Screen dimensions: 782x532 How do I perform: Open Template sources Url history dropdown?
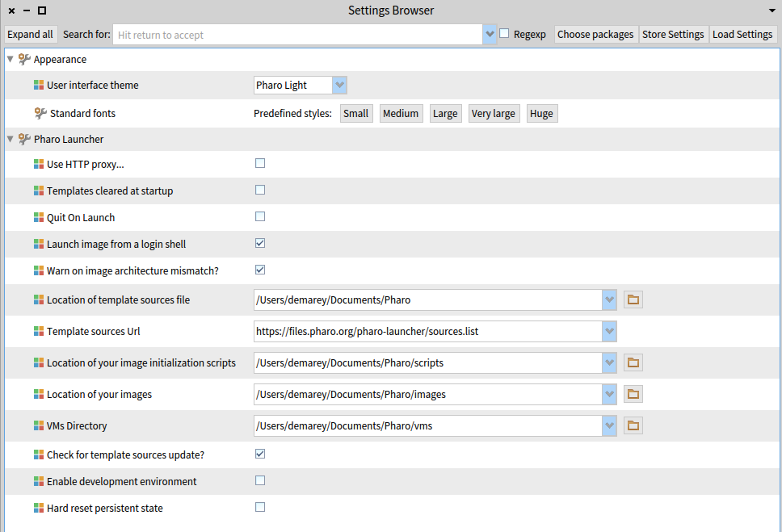pos(609,331)
